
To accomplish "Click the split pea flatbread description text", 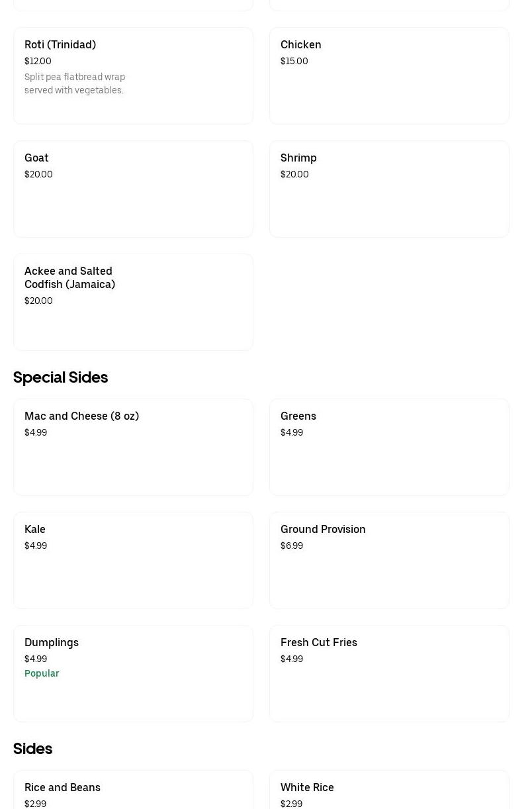I will point(75,84).
